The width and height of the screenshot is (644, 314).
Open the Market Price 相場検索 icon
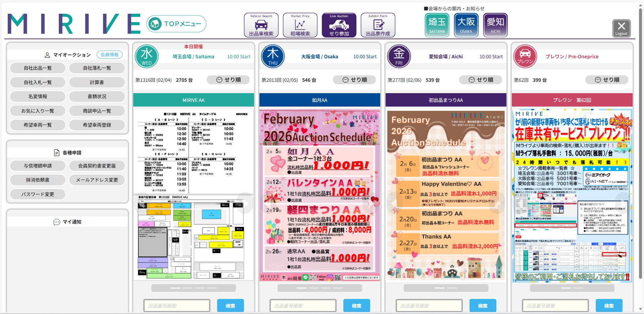click(300, 25)
